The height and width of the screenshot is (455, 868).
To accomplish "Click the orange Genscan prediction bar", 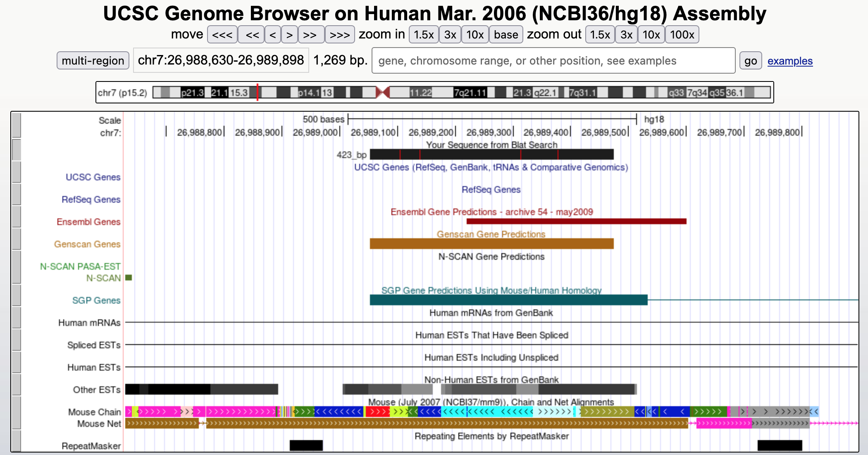I will click(491, 244).
